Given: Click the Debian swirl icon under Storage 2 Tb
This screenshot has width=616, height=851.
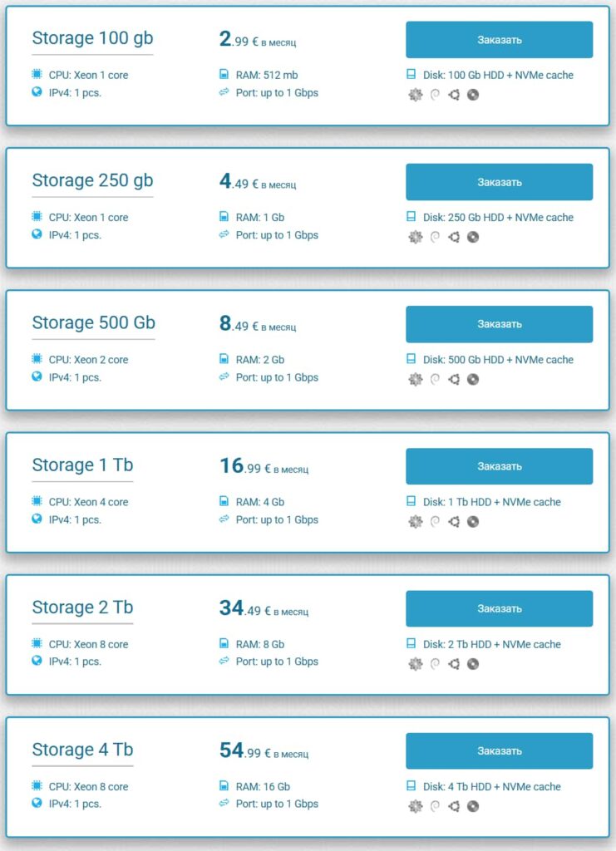Looking at the screenshot, I should point(435,664).
